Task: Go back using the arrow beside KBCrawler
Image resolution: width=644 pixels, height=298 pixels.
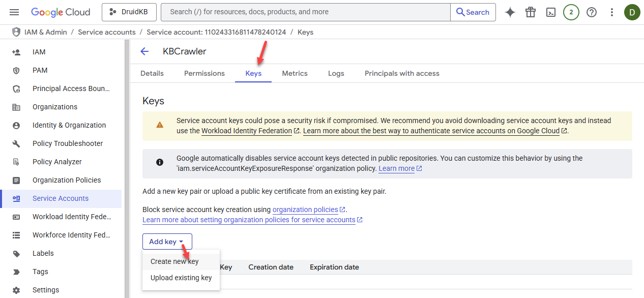Action: pyautogui.click(x=144, y=51)
